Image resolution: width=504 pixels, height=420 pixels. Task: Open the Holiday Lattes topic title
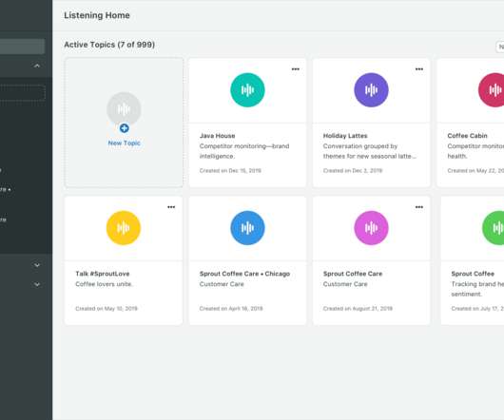(345, 136)
